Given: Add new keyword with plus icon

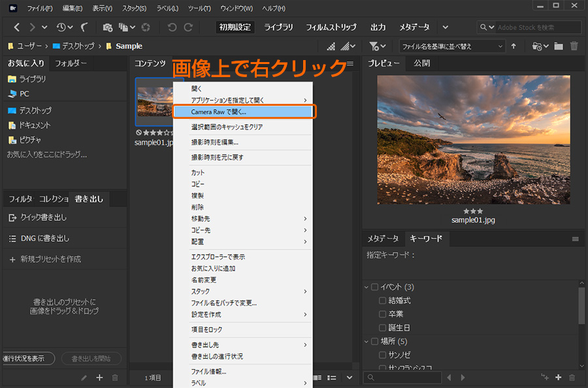Looking at the screenshot, I should click(x=559, y=377).
